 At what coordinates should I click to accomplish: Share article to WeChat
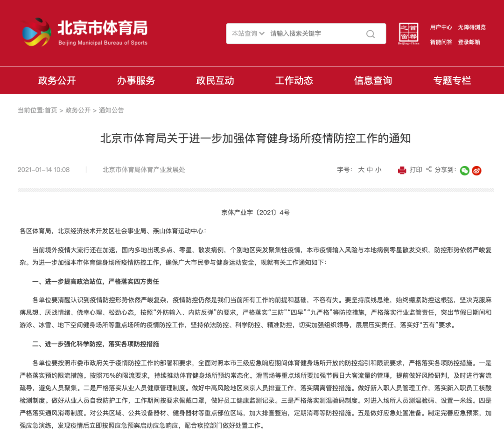pyautogui.click(x=464, y=171)
